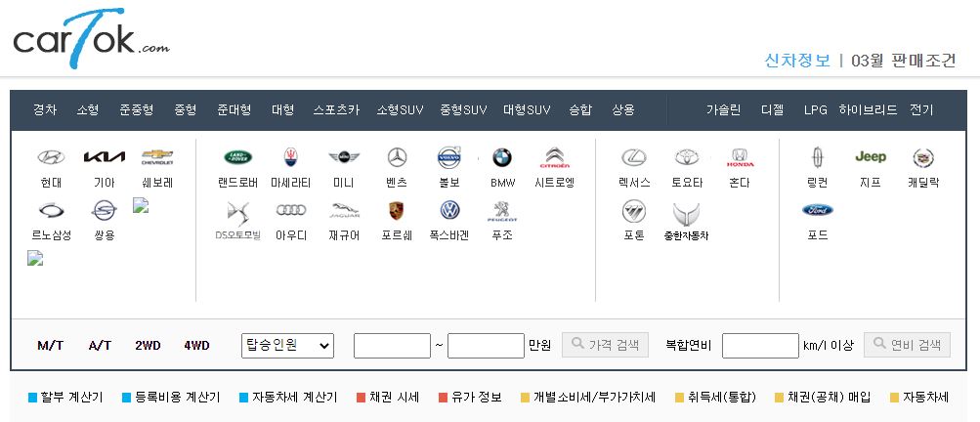Show 하이브리드 hybrid cars
The width and height of the screenshot is (980, 422).
pos(868,110)
